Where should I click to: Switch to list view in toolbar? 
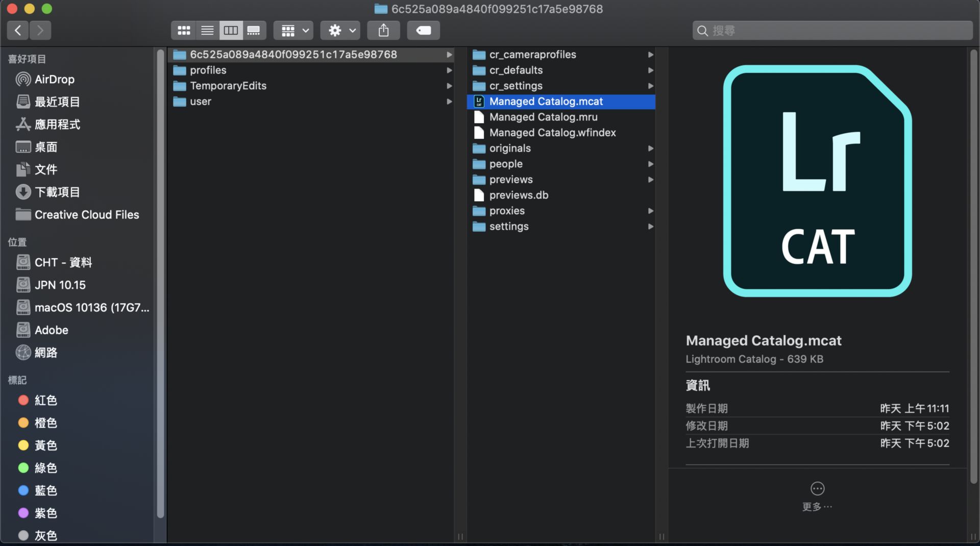click(207, 30)
